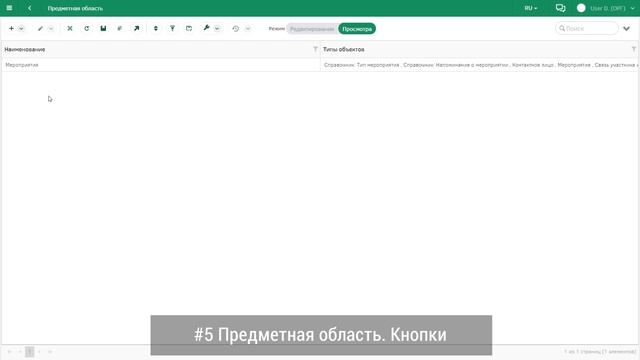Select the Мероприятия row name cell

(x=161, y=65)
